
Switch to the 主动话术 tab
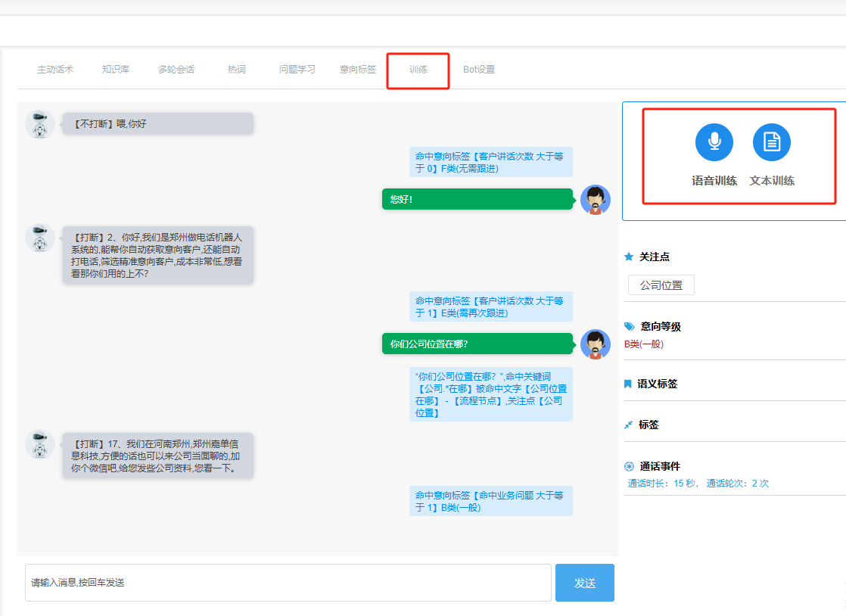click(x=55, y=70)
